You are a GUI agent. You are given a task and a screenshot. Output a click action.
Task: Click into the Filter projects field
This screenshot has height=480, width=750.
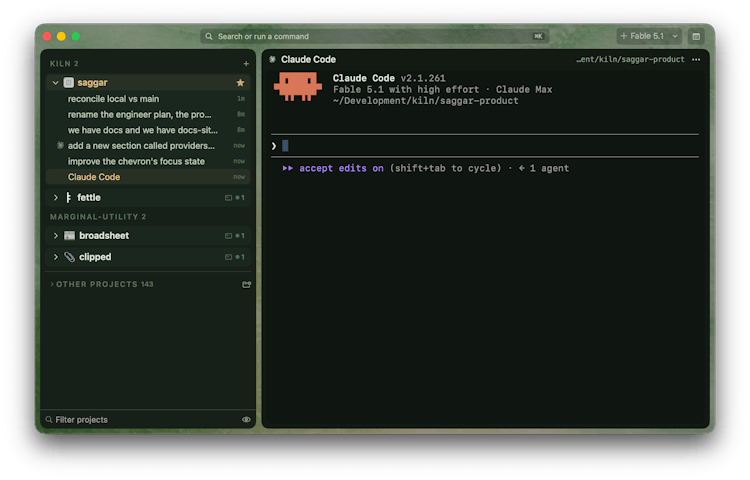pos(143,420)
